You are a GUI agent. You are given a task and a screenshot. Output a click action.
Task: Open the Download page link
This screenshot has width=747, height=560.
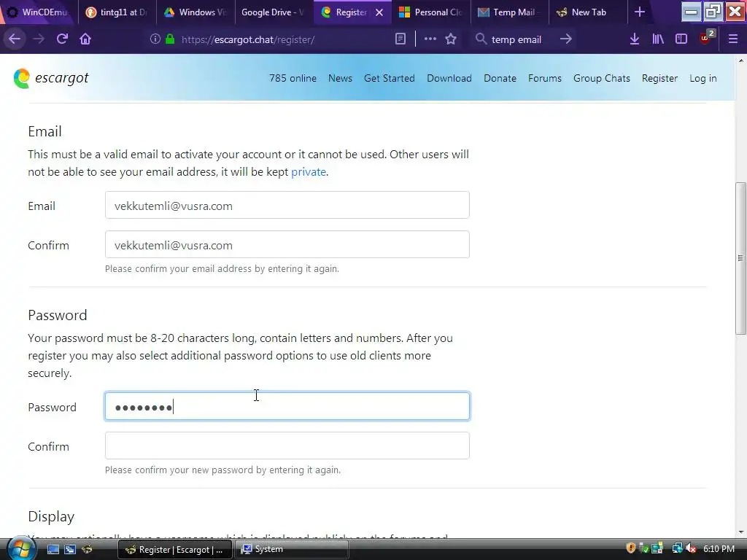(449, 78)
